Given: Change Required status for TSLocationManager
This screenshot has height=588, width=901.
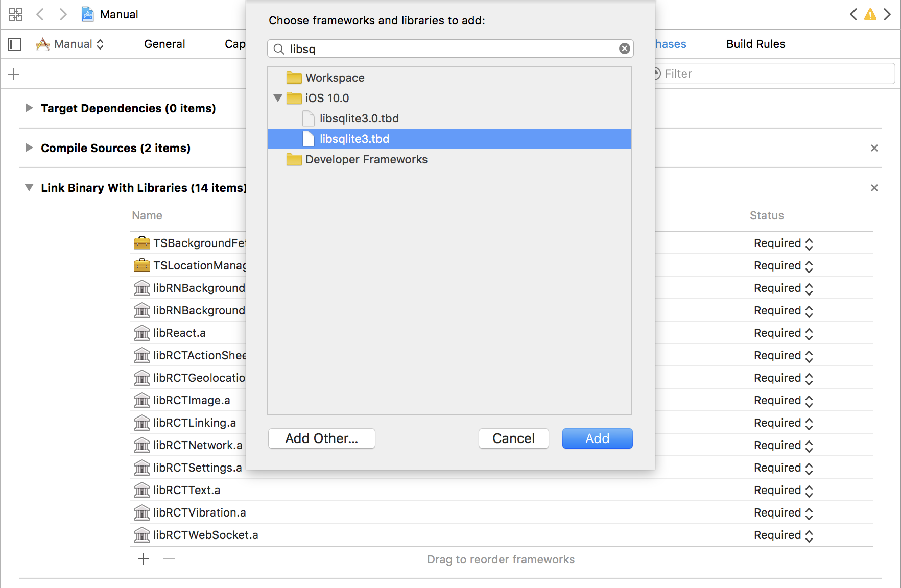Looking at the screenshot, I should pyautogui.click(x=783, y=266).
